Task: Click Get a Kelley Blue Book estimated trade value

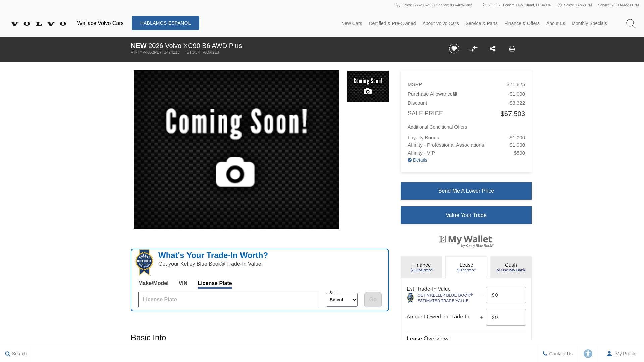Action: [445, 298]
